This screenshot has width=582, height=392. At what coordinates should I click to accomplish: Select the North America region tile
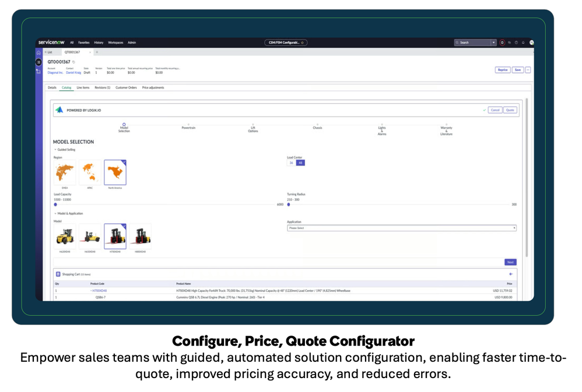click(x=115, y=171)
